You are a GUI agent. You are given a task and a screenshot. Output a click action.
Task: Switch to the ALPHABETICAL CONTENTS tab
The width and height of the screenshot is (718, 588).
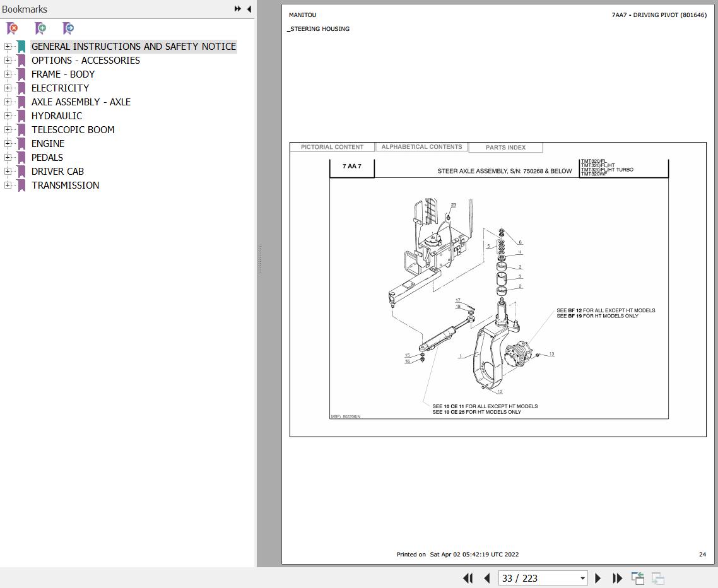pyautogui.click(x=421, y=146)
